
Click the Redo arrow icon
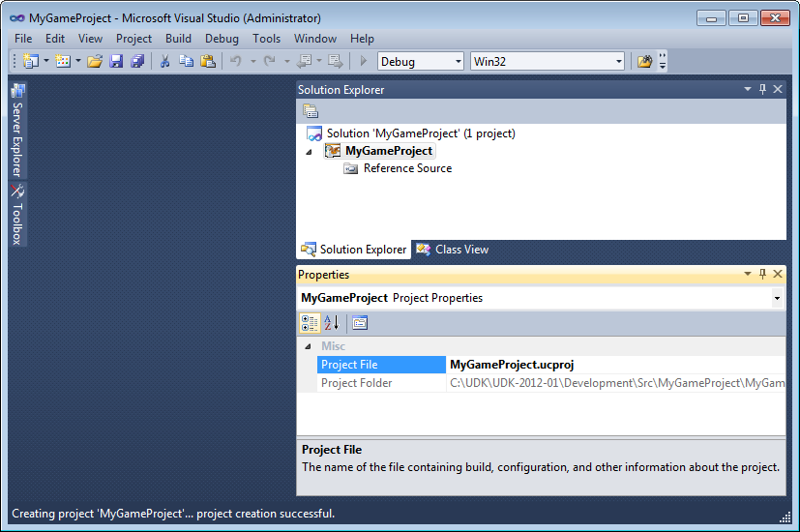269,61
